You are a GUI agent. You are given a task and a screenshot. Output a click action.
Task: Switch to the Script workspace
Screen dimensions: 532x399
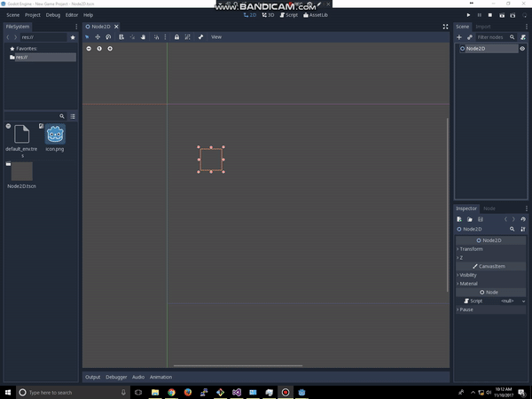(289, 15)
